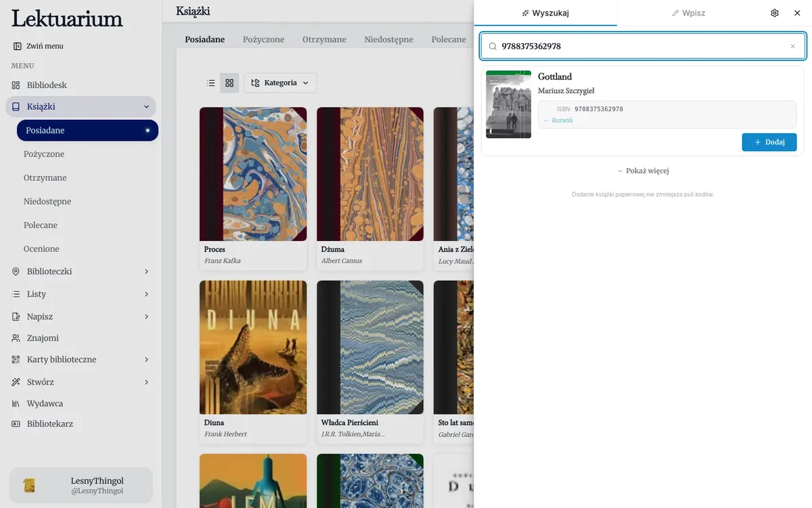Click the Biblioteczki location pin icon
Viewport: 812px width, 508px height.
point(16,272)
